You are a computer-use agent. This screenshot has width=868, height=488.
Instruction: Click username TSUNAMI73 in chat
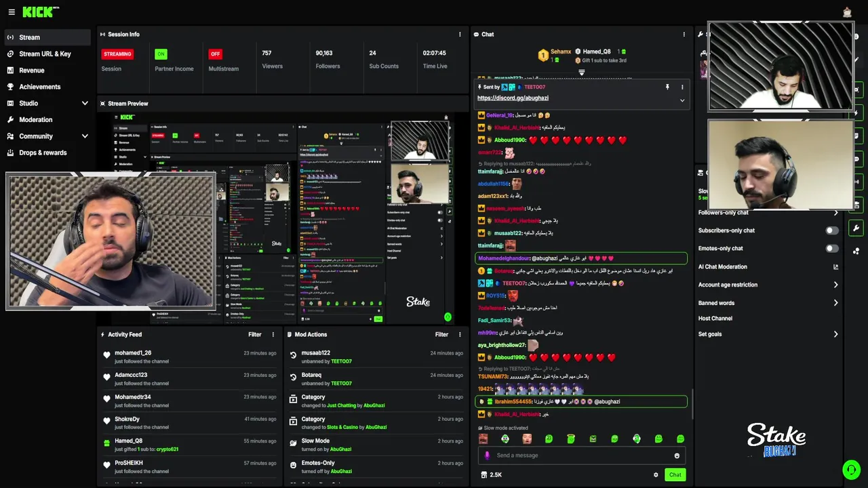(493, 377)
